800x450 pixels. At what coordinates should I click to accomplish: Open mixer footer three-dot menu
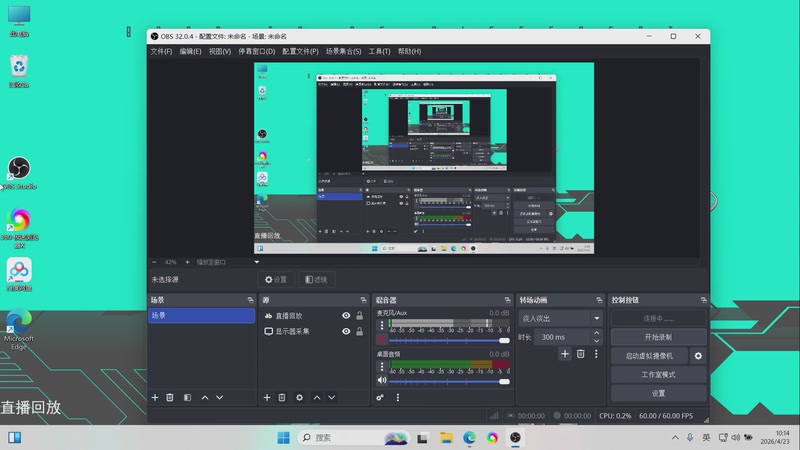pos(398,397)
